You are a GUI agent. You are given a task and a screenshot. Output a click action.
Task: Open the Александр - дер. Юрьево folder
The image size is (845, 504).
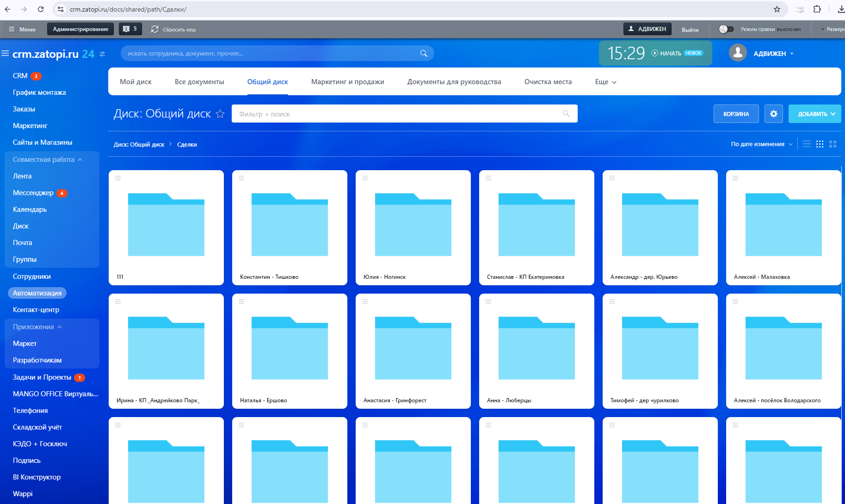pos(660,227)
